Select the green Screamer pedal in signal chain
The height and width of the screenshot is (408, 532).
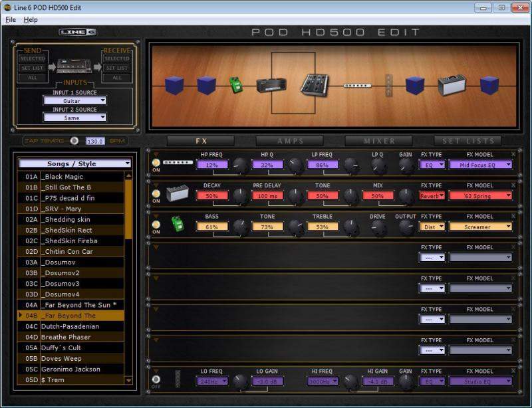tap(236, 85)
